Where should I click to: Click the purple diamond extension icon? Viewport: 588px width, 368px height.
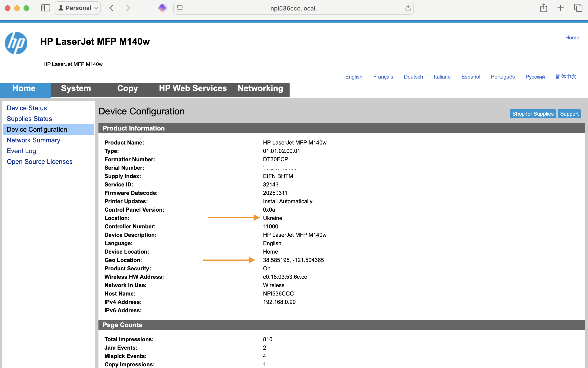tap(162, 8)
